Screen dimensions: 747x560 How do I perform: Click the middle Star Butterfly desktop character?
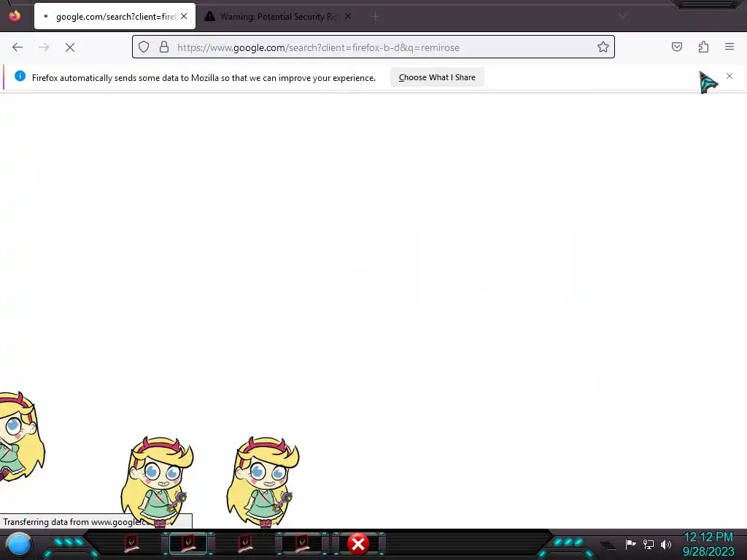tap(158, 481)
